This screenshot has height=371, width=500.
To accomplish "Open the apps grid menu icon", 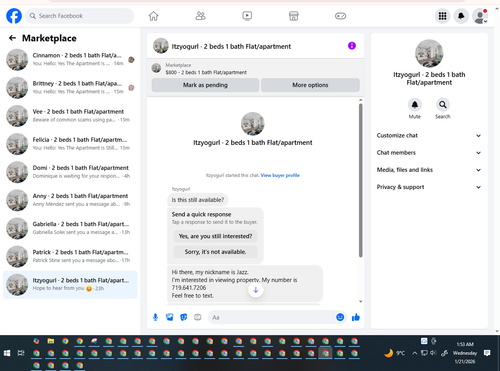I will 442,16.
